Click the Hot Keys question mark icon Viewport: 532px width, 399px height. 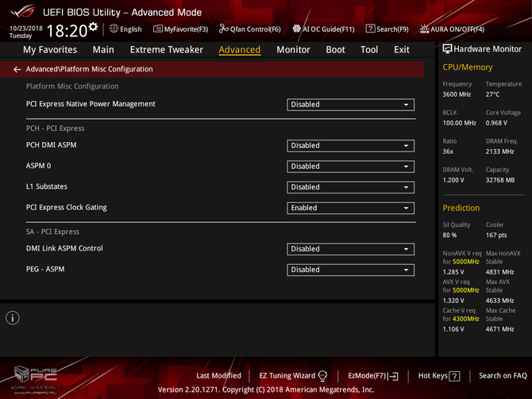(x=454, y=376)
